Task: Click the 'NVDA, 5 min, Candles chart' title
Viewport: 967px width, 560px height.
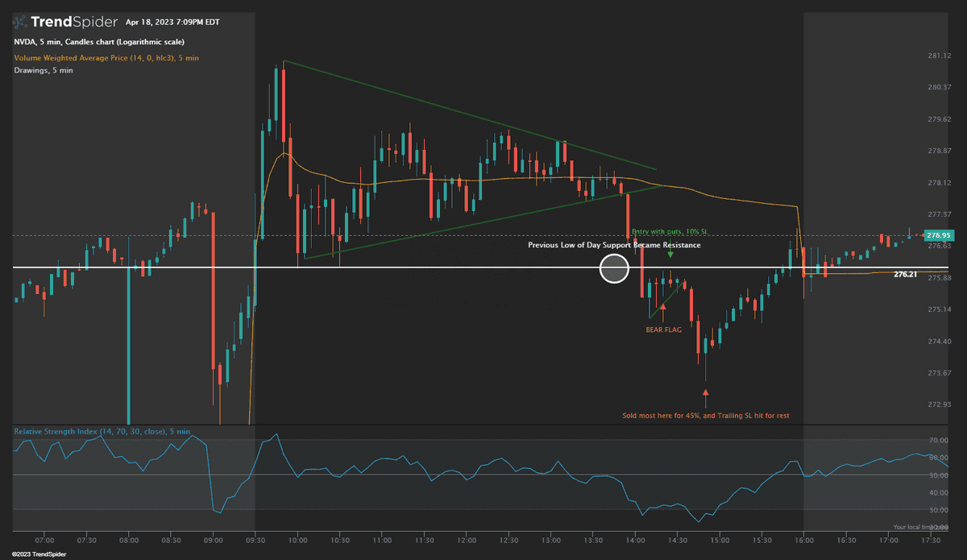Action: point(99,42)
